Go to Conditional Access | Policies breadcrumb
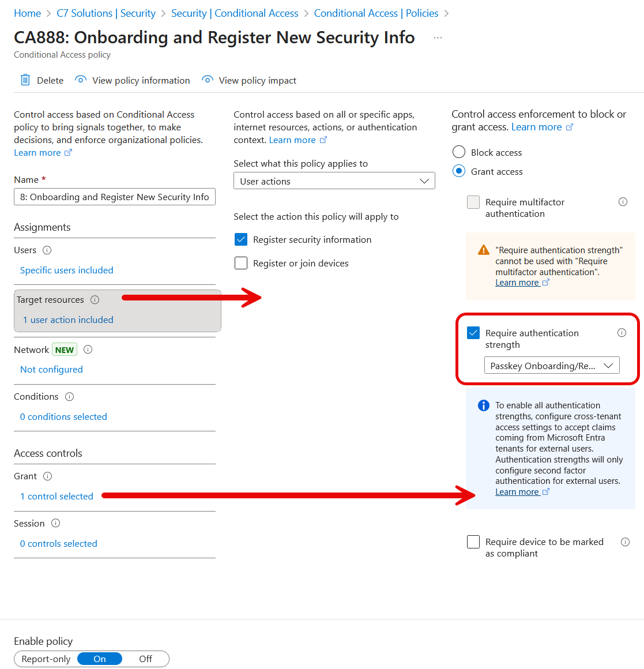Image resolution: width=644 pixels, height=669 pixels. (x=376, y=13)
